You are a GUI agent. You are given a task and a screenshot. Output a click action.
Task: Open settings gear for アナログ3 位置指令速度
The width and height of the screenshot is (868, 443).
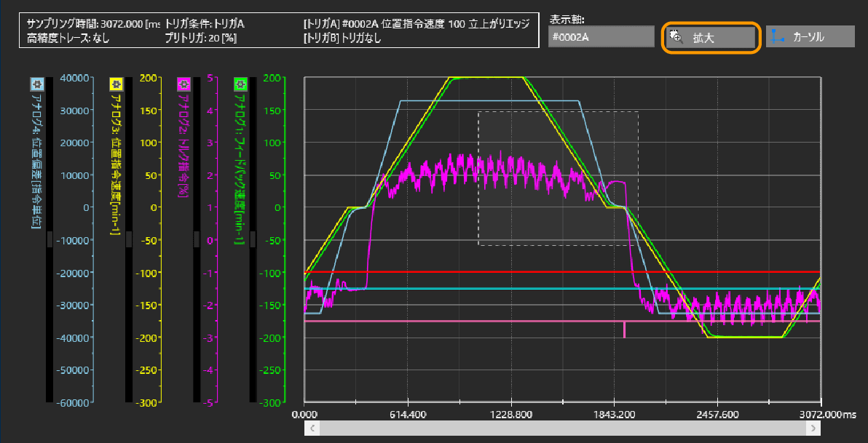(x=115, y=84)
